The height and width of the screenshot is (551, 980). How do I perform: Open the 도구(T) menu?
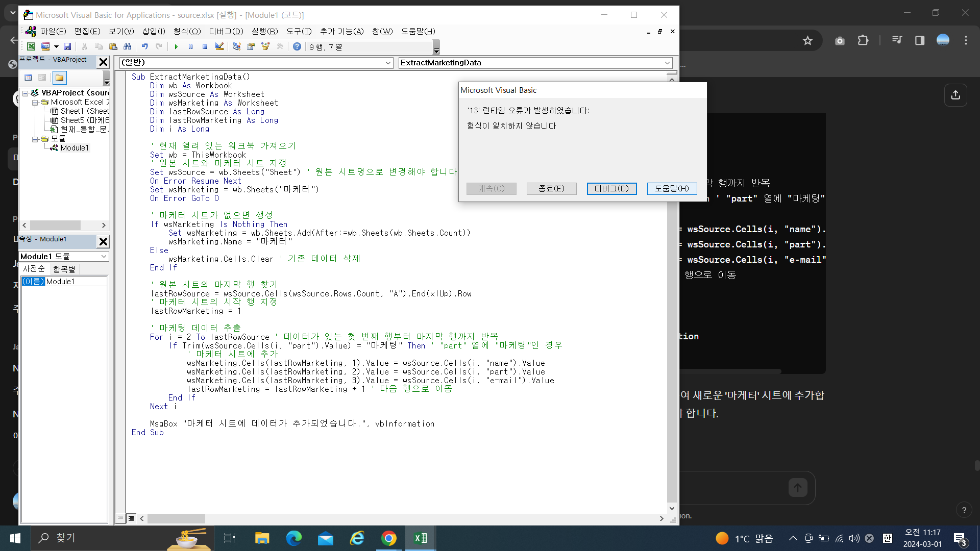[299, 32]
